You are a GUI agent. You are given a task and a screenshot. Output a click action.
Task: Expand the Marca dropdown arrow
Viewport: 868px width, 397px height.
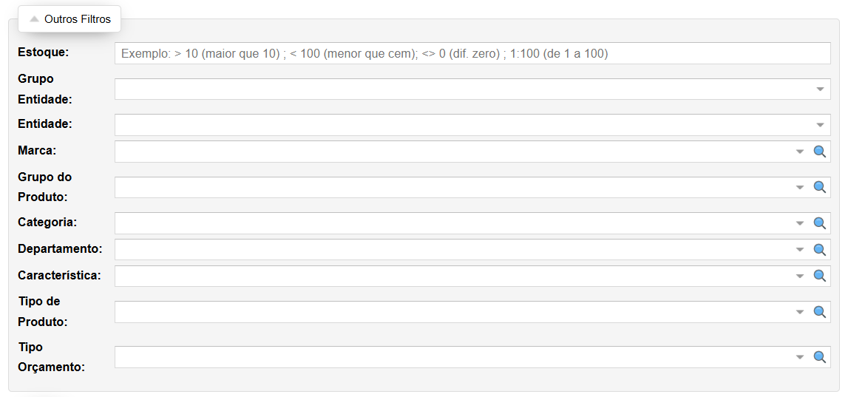799,152
